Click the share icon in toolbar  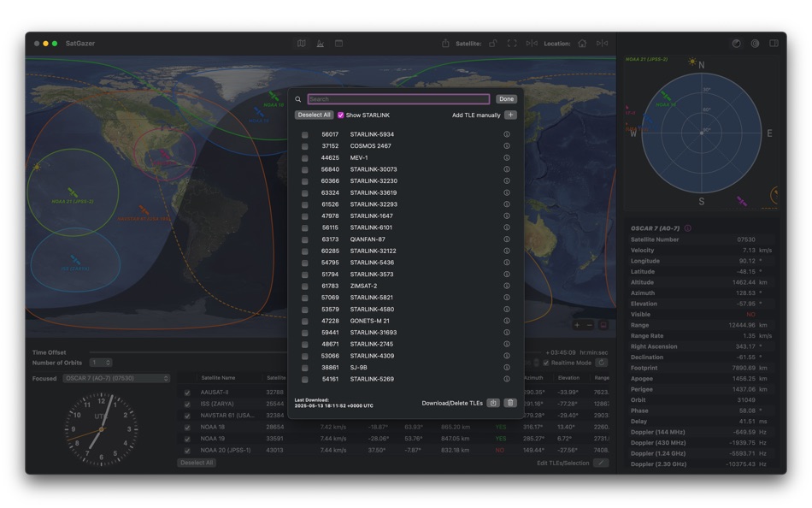pyautogui.click(x=445, y=44)
